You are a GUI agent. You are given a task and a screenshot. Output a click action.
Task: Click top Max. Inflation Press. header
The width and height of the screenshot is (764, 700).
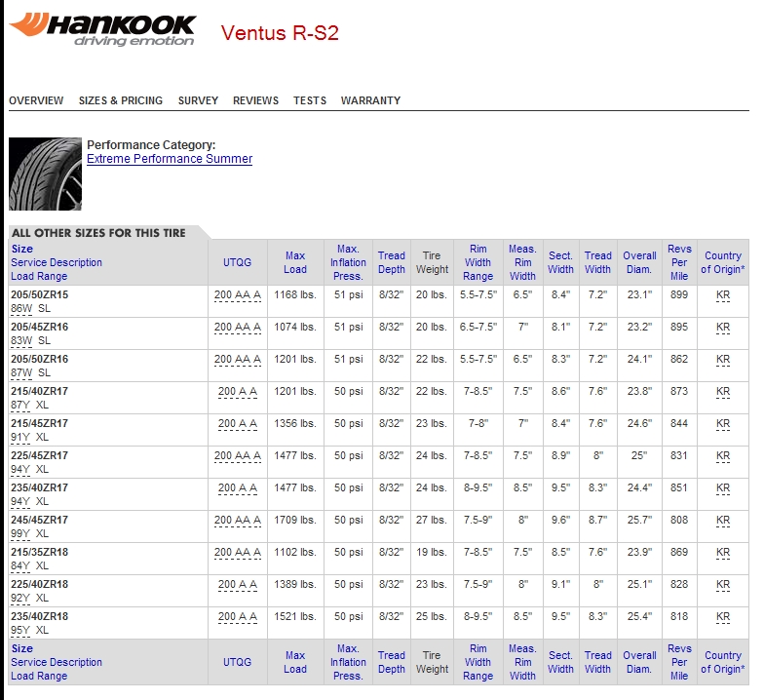click(x=348, y=262)
